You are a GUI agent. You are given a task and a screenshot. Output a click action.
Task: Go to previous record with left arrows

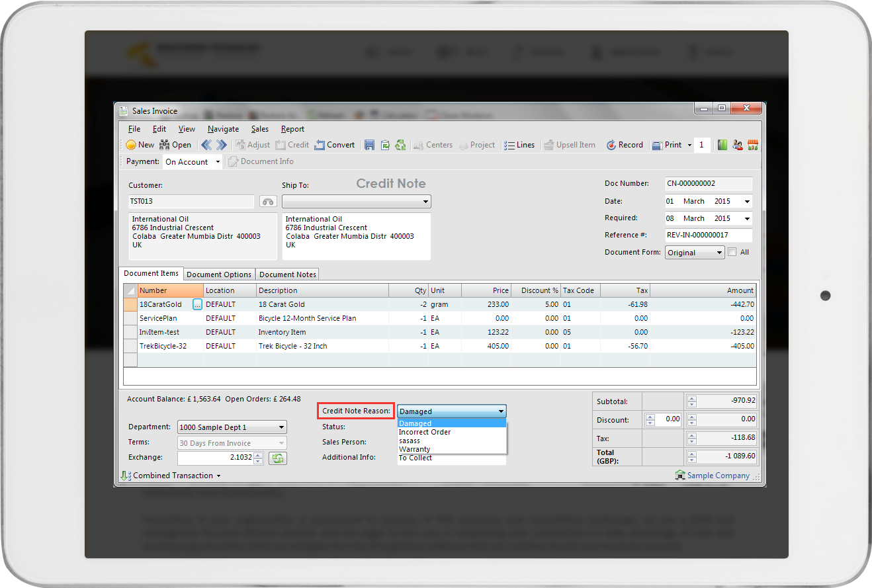pos(206,145)
